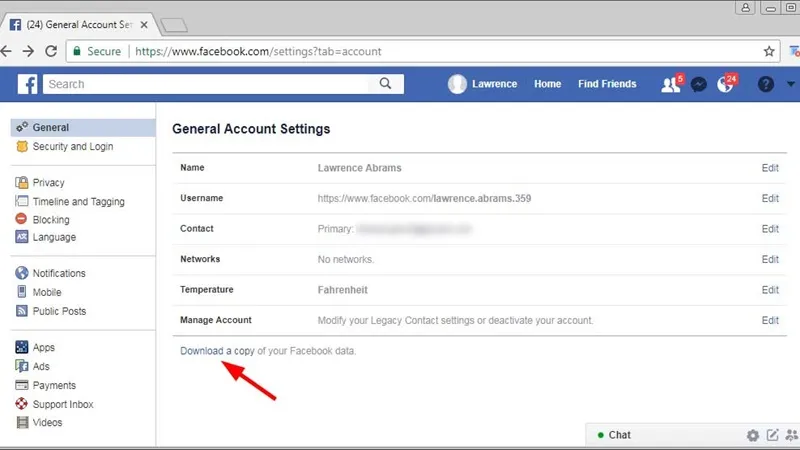Click the Legacy Contact settings description text
Viewport: 800px width, 450px height.
(455, 320)
